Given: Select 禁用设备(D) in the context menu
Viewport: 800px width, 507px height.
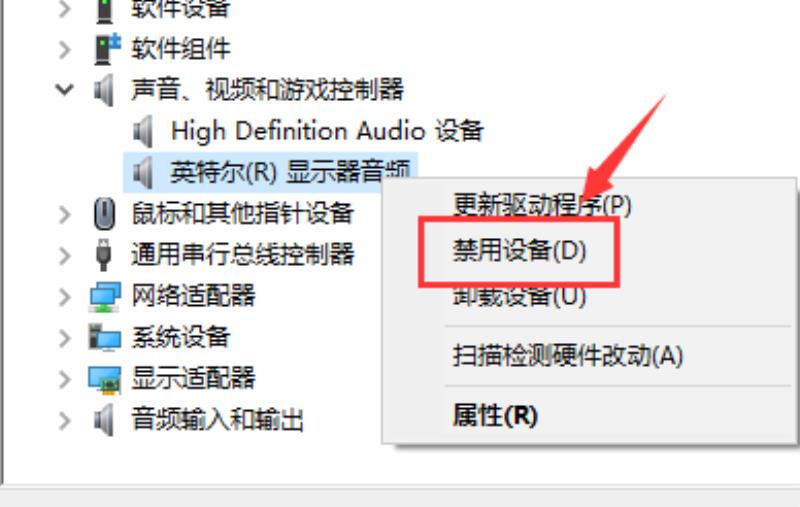Looking at the screenshot, I should [x=519, y=250].
